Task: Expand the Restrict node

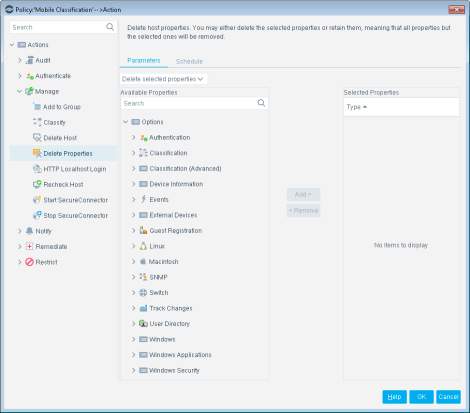Action: (x=20, y=262)
